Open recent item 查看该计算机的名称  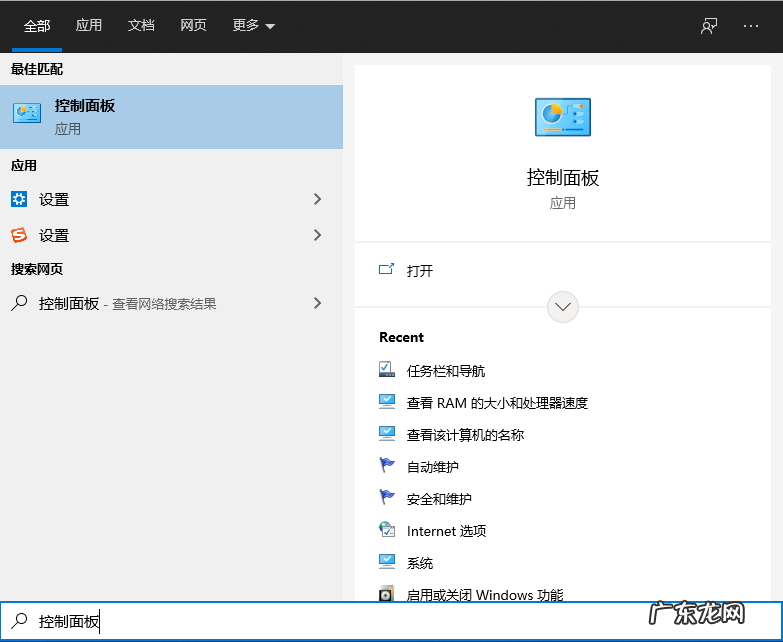click(x=465, y=435)
